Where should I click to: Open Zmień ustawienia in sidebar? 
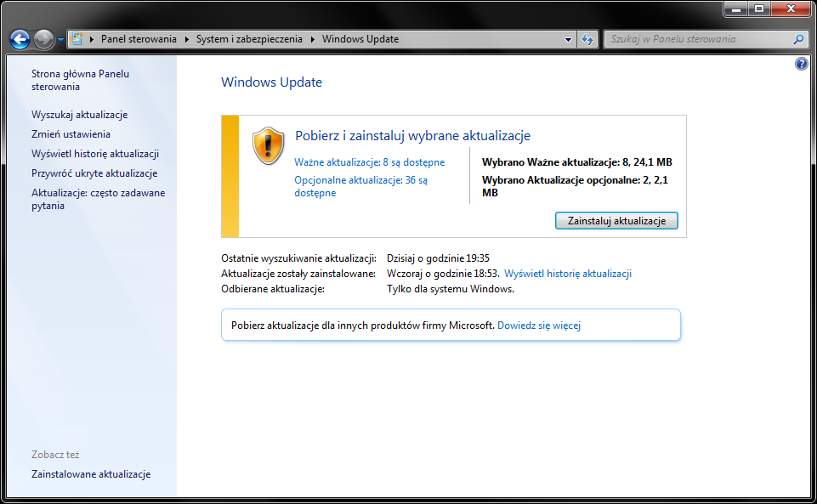pos(71,133)
